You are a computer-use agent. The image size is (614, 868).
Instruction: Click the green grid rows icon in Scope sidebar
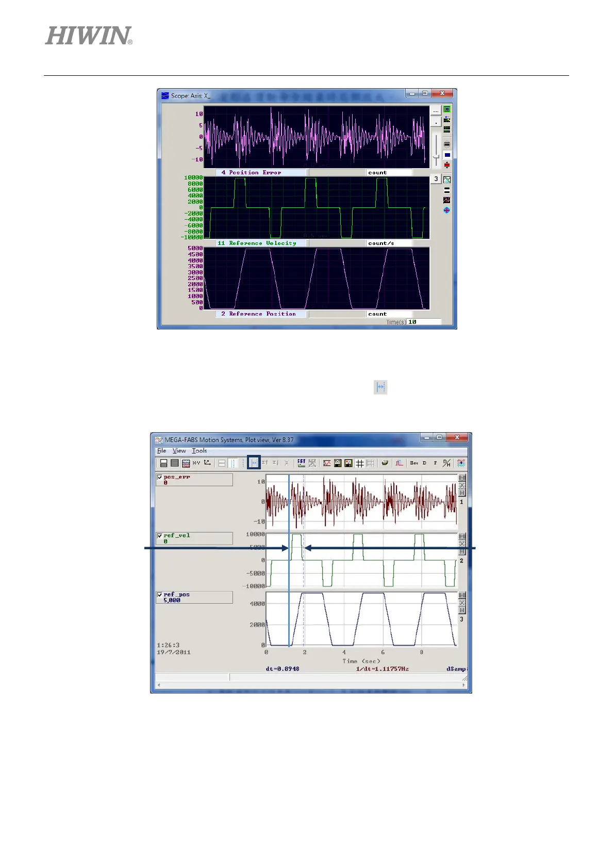pyautogui.click(x=447, y=129)
